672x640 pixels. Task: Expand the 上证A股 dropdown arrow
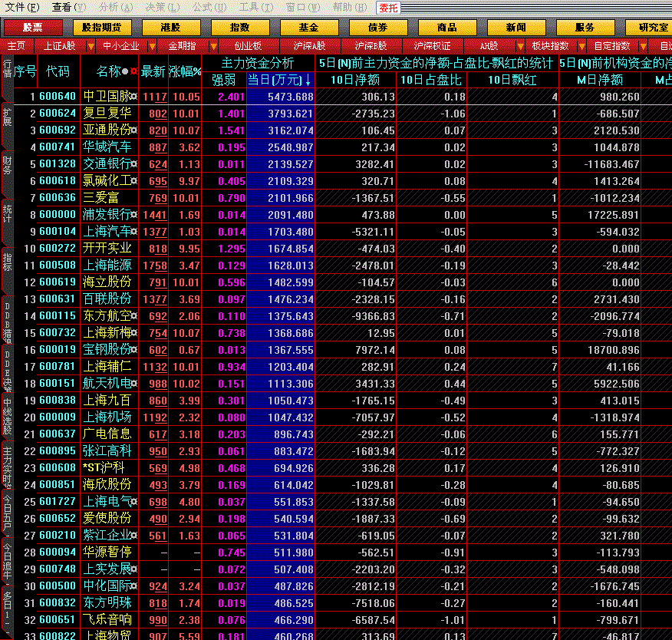click(x=91, y=46)
